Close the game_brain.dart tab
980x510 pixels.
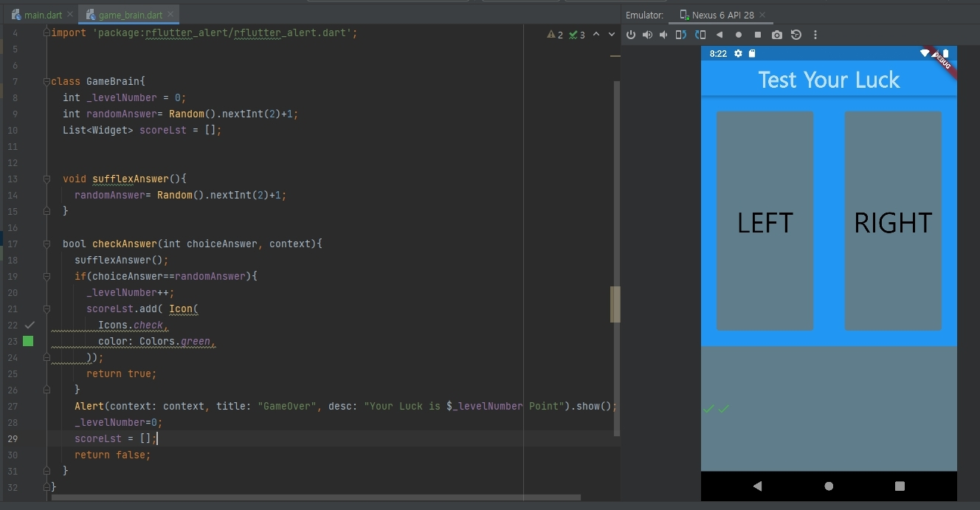[171, 15]
